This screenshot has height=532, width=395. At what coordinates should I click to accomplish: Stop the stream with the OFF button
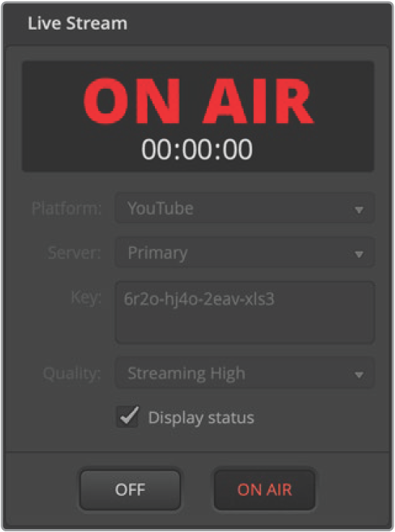click(x=130, y=489)
